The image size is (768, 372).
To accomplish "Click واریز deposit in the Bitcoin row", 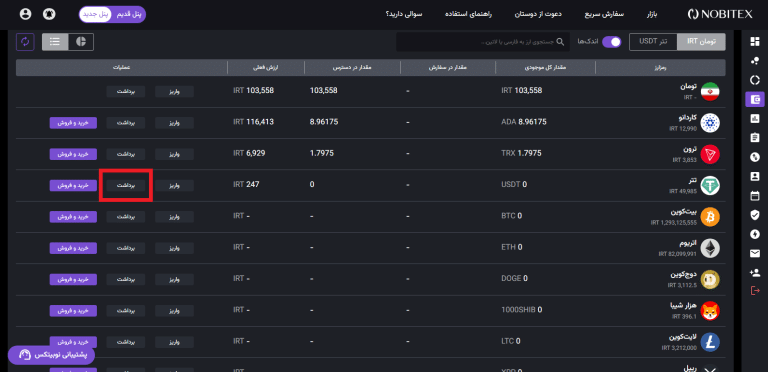I will pyautogui.click(x=174, y=217).
